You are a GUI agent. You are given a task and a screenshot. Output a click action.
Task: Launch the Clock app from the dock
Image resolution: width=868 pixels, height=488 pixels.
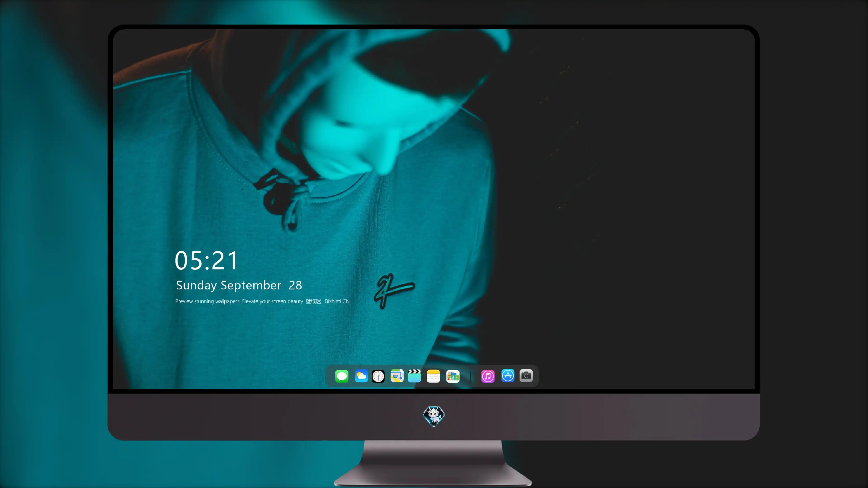[378, 376]
